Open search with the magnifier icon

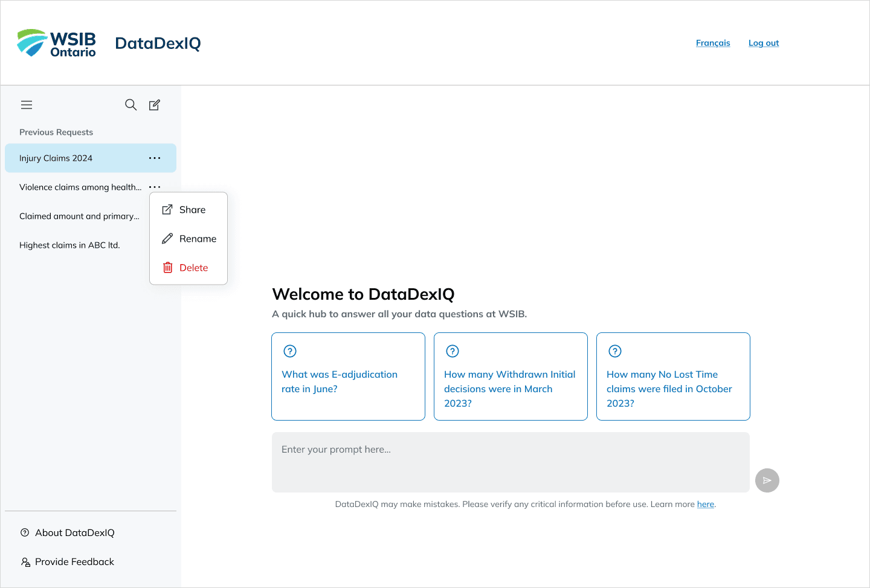point(130,105)
